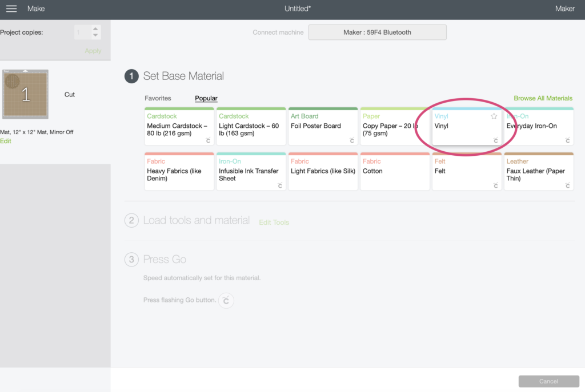Select Everyday Iron-On material

pos(539,126)
